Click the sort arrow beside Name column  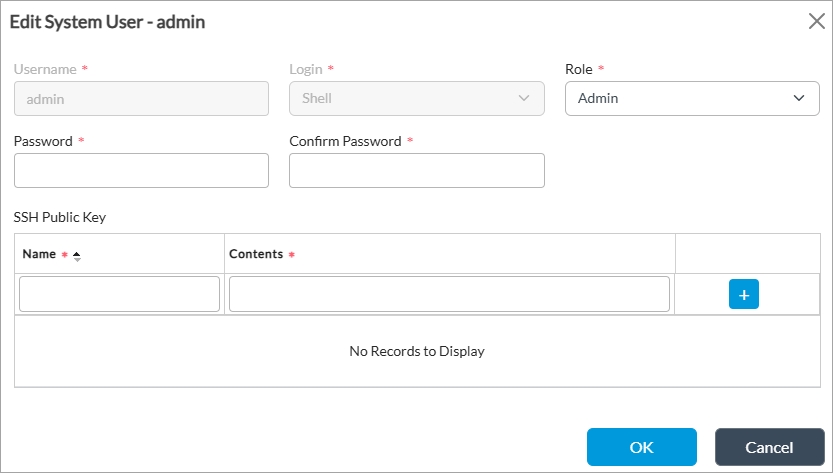click(77, 256)
